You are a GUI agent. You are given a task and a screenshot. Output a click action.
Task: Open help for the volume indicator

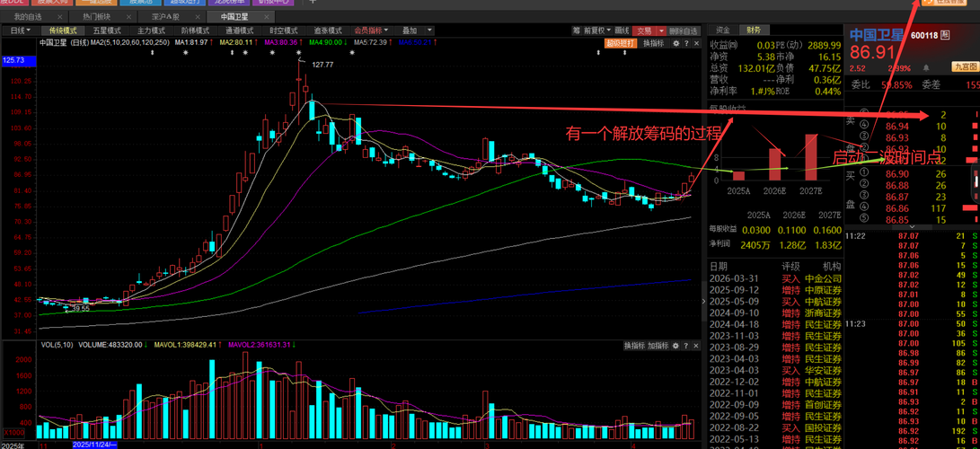pyautogui.click(x=686, y=346)
